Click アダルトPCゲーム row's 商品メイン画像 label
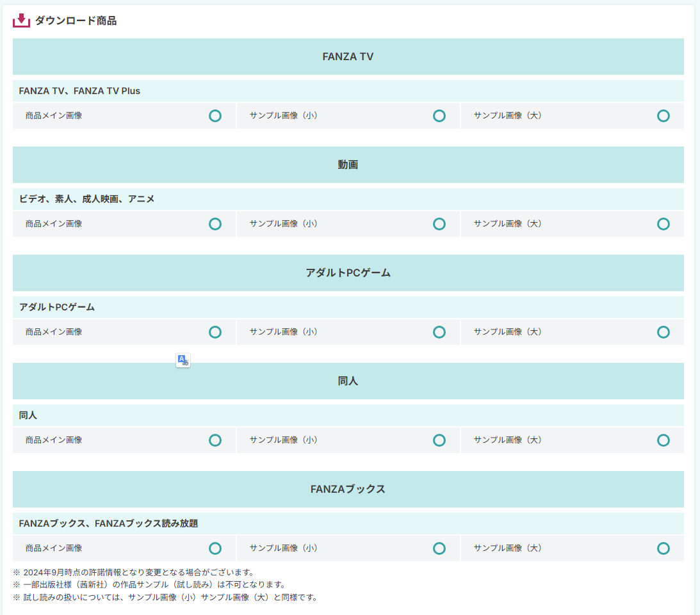This screenshot has width=700, height=615. coord(54,332)
